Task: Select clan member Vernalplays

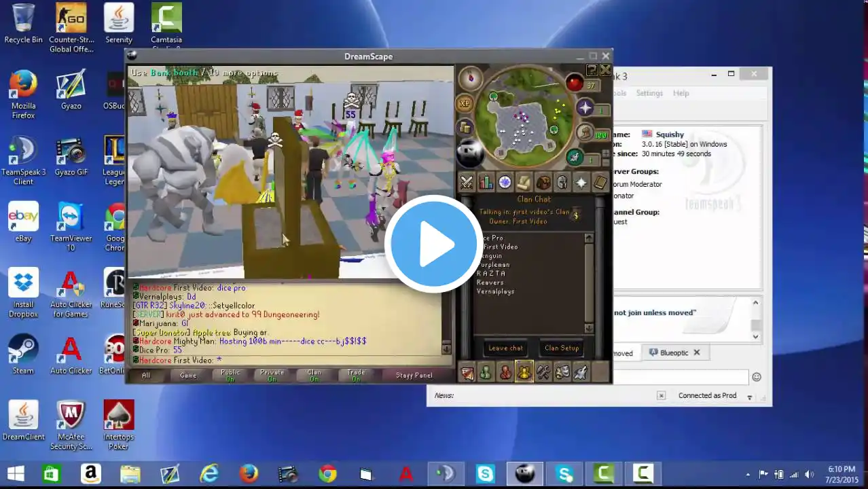Action: (x=496, y=291)
